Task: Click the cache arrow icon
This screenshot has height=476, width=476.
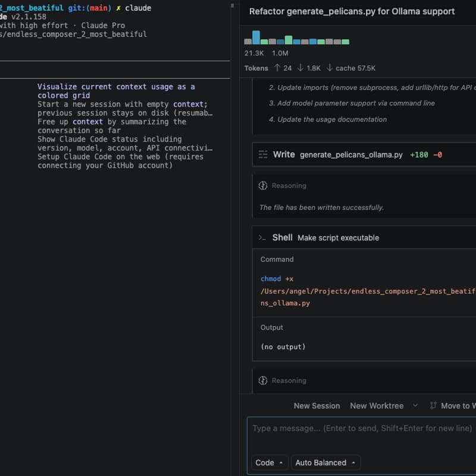Action: pyautogui.click(x=330, y=68)
